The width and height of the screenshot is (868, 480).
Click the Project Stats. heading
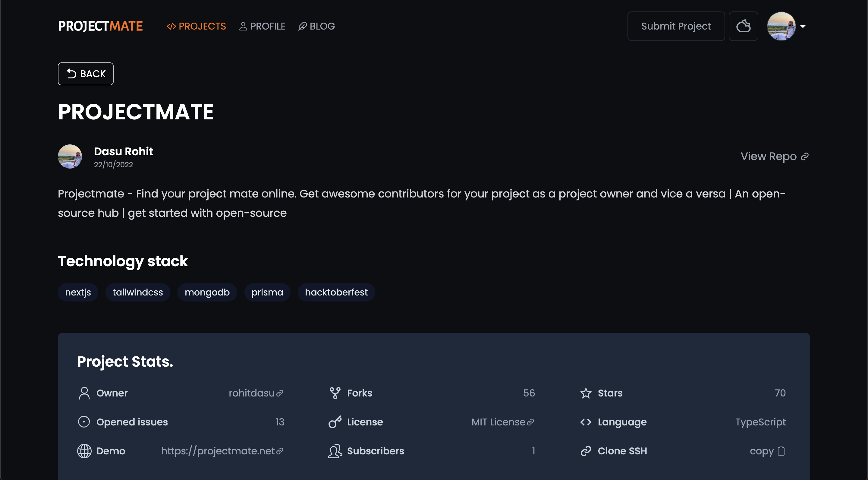coord(125,361)
